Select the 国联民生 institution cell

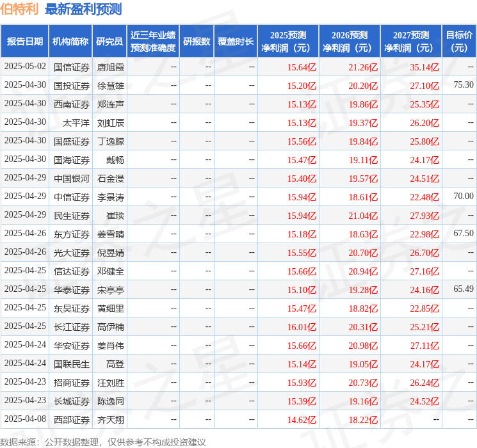72,364
